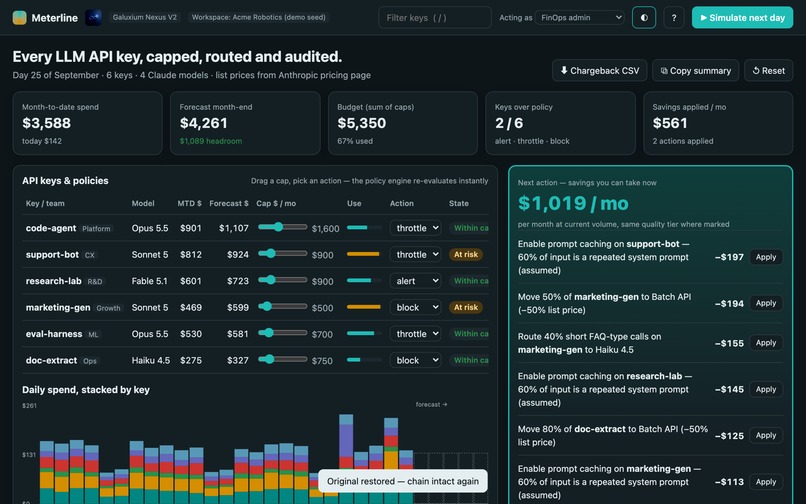Adjust the support-bot cap slider
The width and height of the screenshot is (806, 504).
point(282,254)
